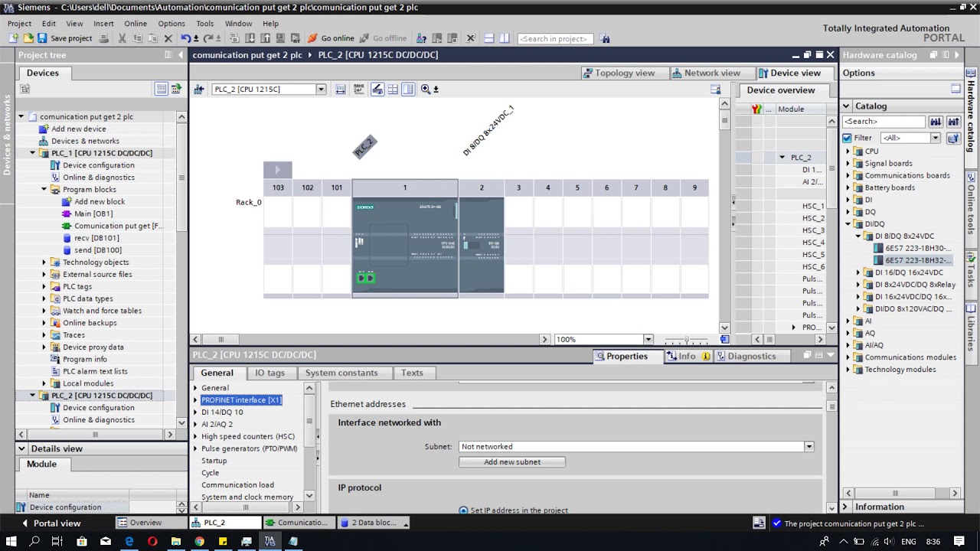Select 'DI 14/DQ 10' in properties navigation
Image resolution: width=980 pixels, height=551 pixels.
point(222,412)
